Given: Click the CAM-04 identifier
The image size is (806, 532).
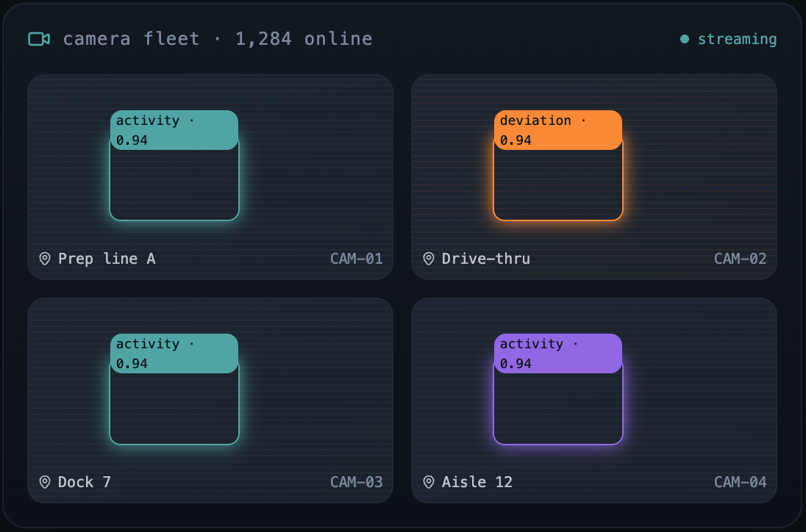Looking at the screenshot, I should pyautogui.click(x=741, y=482).
